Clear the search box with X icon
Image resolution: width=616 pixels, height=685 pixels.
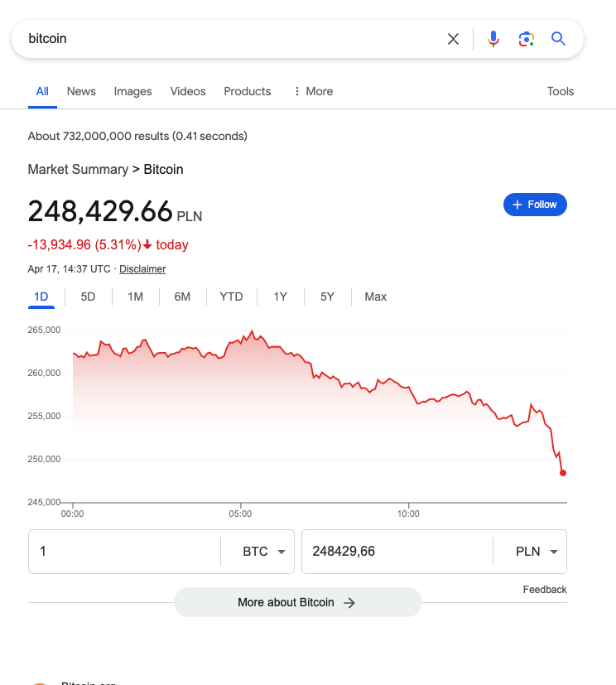pyautogui.click(x=453, y=39)
